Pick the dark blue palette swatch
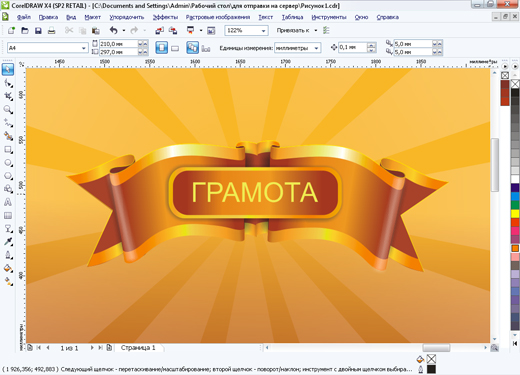This screenshot has height=375, width=520. (515, 188)
